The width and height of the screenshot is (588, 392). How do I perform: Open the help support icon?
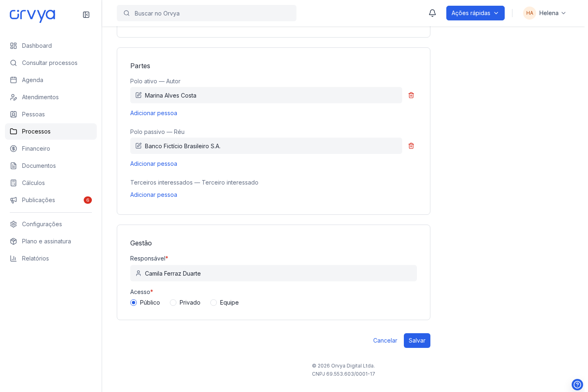click(577, 385)
